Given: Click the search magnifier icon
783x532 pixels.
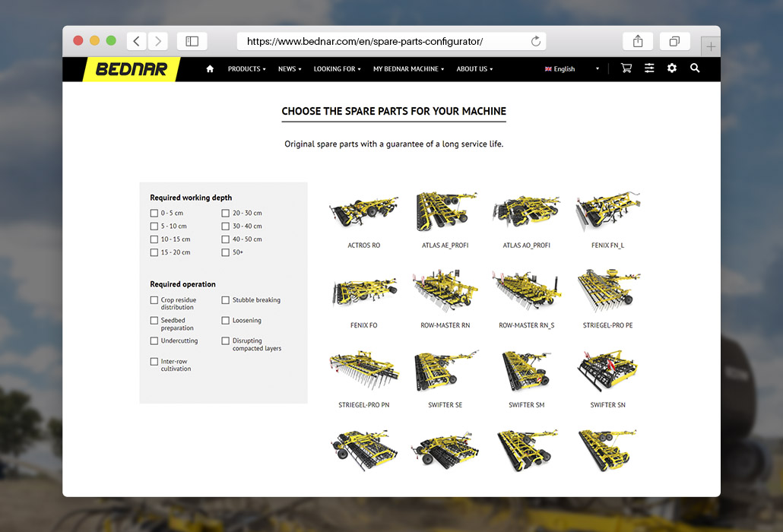Looking at the screenshot, I should [x=695, y=68].
